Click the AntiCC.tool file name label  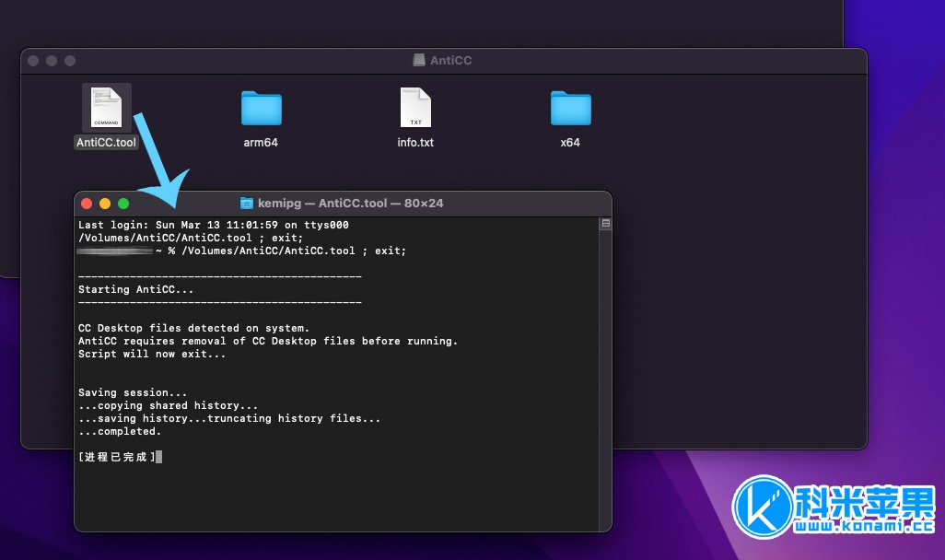click(x=106, y=142)
